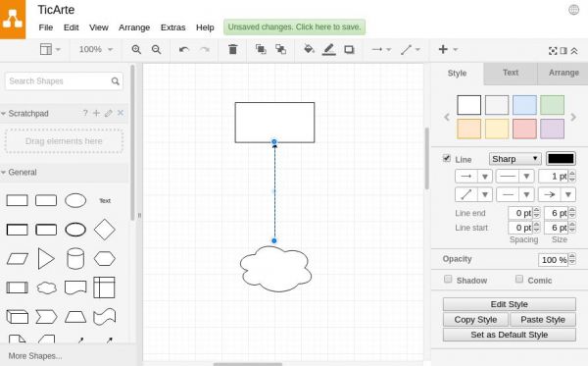Toggle the format panel icon
The width and height of the screenshot is (588, 366).
click(x=563, y=51)
